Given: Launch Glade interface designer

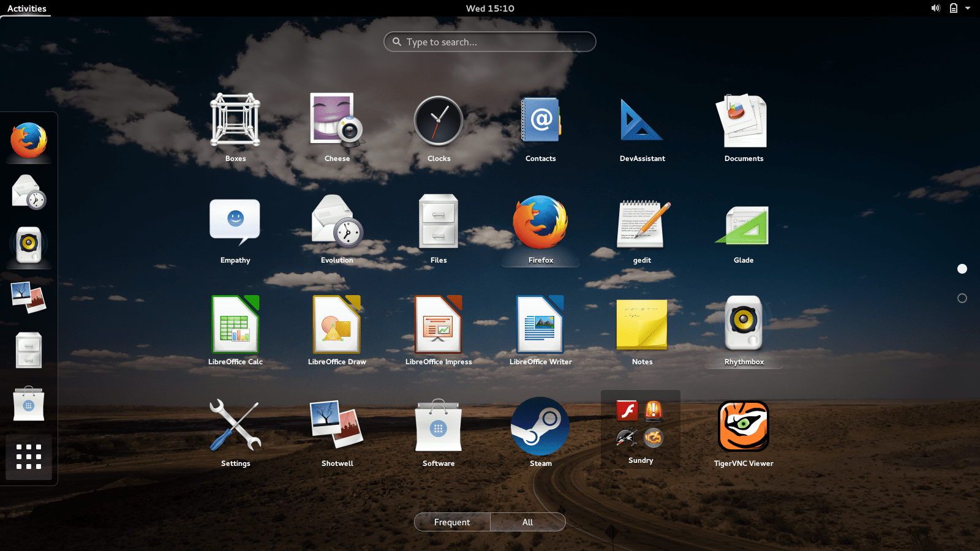Looking at the screenshot, I should [744, 228].
